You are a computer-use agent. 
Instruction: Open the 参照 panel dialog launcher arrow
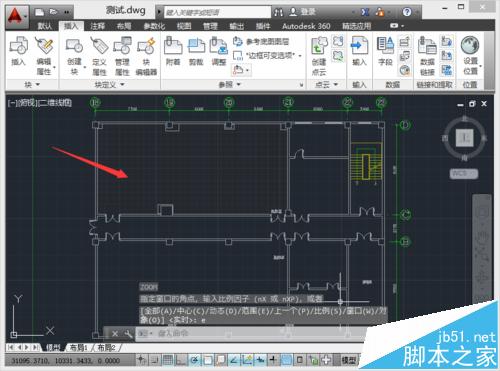(x=301, y=85)
